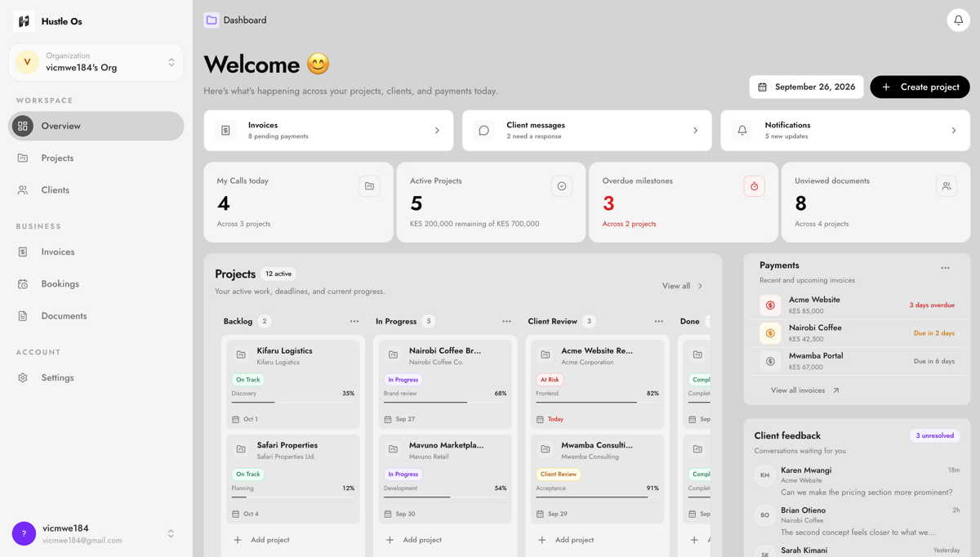Click the Kifaru Logistics card folder icon
The height and width of the screenshot is (557, 980).
[x=241, y=354]
